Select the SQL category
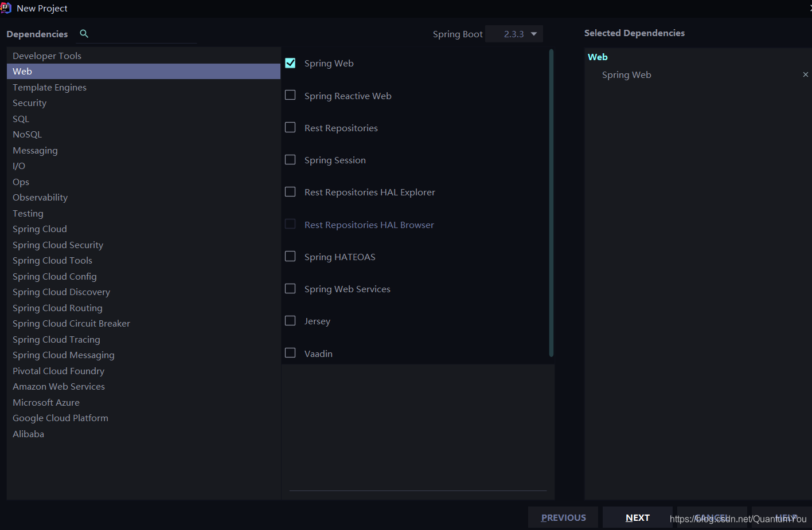Viewport: 812px width, 530px height. tap(143, 119)
